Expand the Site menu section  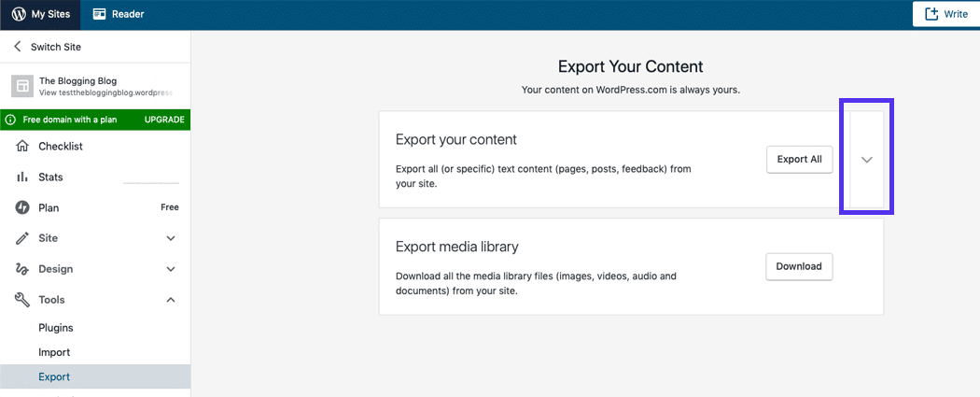(x=171, y=238)
